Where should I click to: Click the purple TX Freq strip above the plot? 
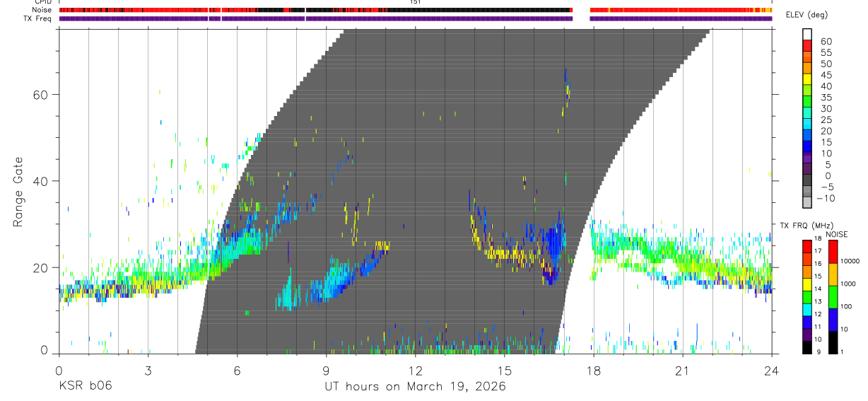tap(415, 18)
